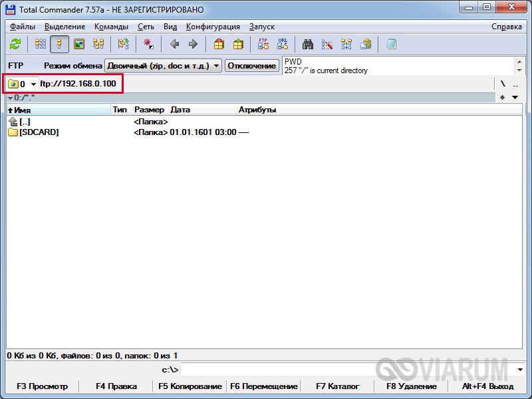The height and width of the screenshot is (399, 532).
Task: Open the Сеть menu
Action: tap(146, 27)
